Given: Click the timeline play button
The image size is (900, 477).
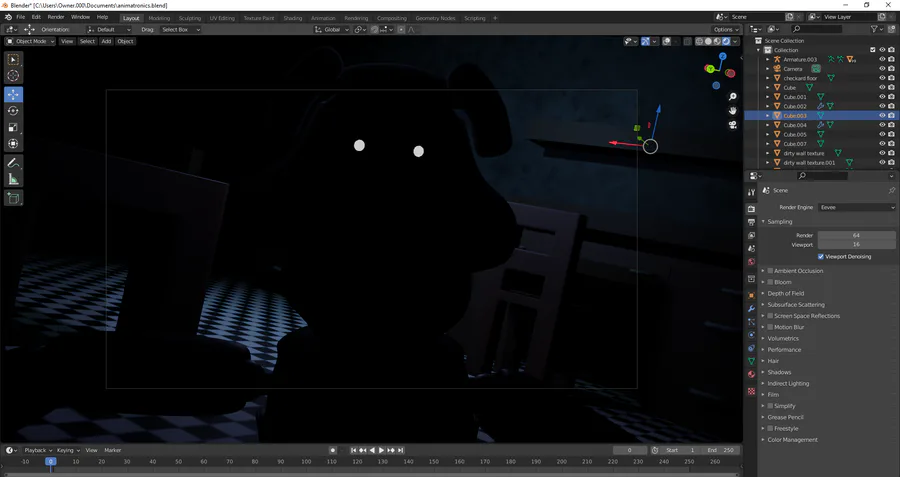Looking at the screenshot, I should [x=382, y=451].
